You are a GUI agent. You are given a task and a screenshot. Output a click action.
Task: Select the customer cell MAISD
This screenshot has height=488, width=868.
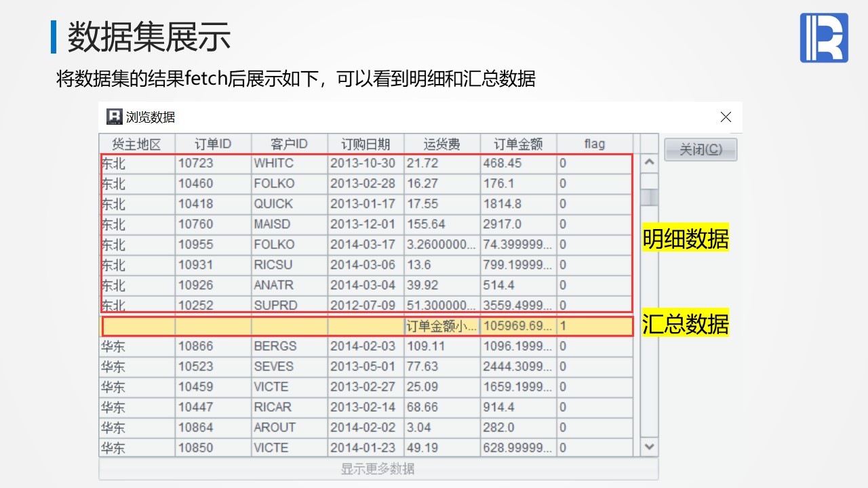[290, 224]
